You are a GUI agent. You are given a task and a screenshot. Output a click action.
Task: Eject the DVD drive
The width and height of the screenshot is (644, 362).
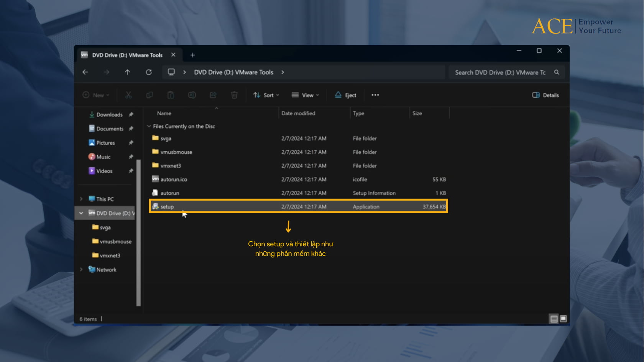click(x=345, y=95)
